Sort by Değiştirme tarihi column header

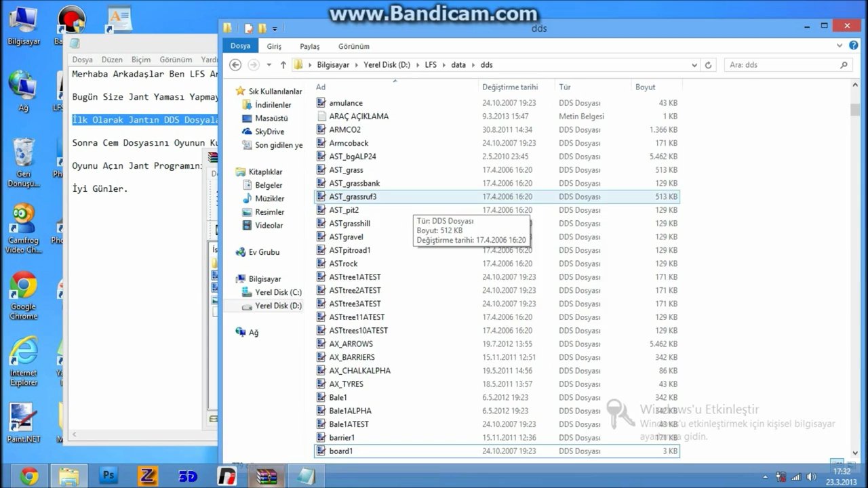click(x=517, y=87)
